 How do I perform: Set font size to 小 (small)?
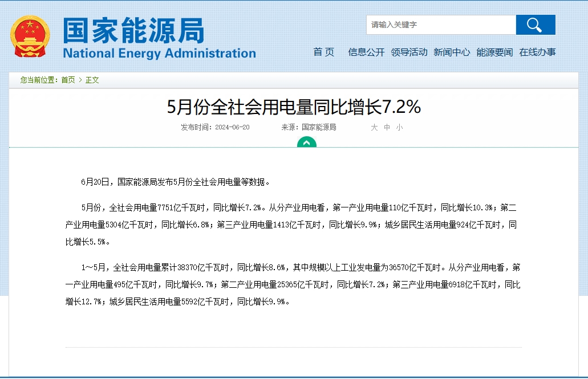click(x=400, y=128)
